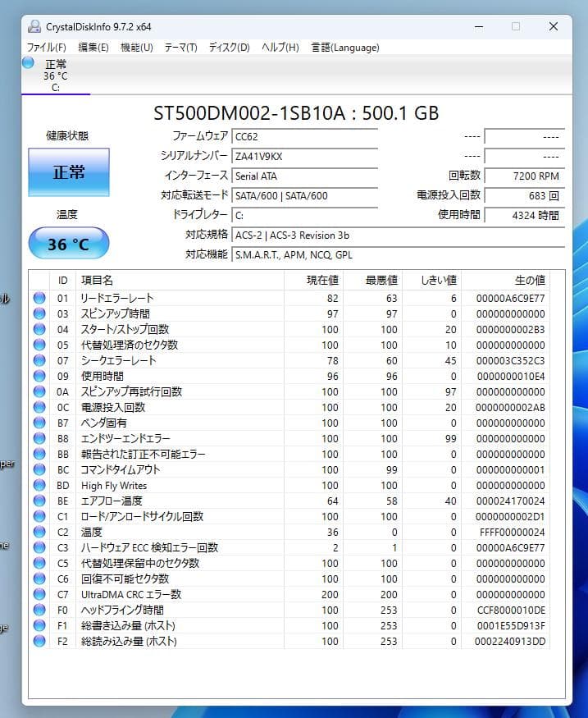Click the serial number field ZA41V9KX
Screen dimensions: 588x718
pyautogui.click(x=305, y=156)
